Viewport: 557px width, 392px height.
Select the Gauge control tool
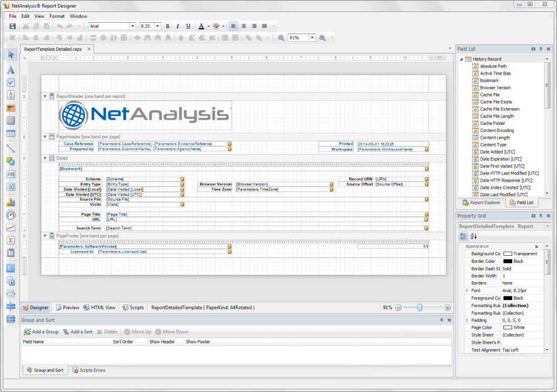tap(11, 215)
